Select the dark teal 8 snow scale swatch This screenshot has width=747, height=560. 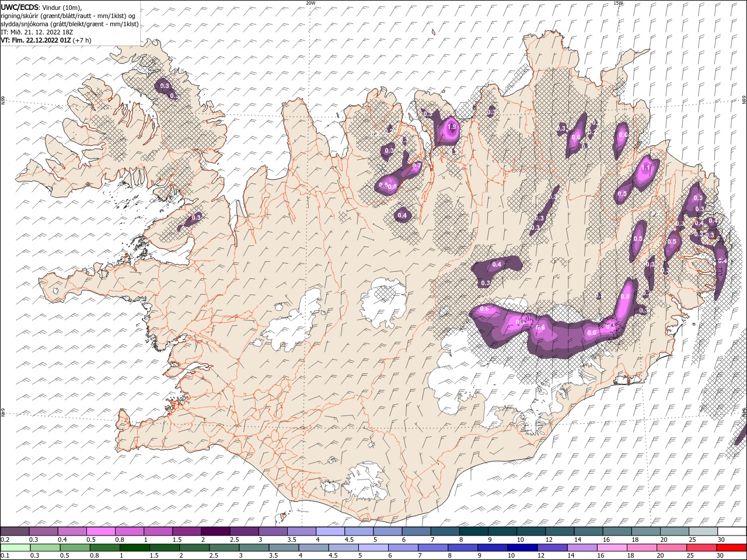[474, 531]
